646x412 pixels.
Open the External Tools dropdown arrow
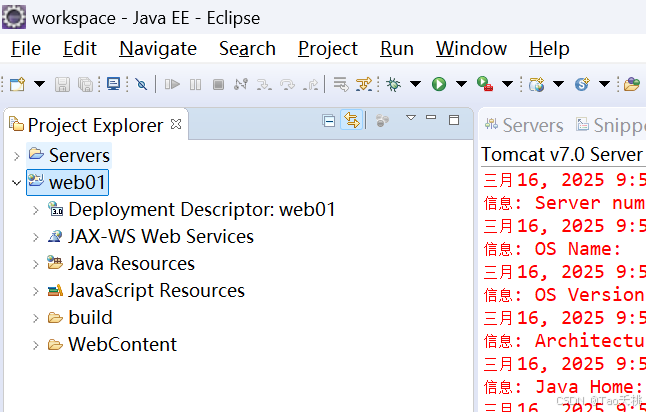click(508, 84)
